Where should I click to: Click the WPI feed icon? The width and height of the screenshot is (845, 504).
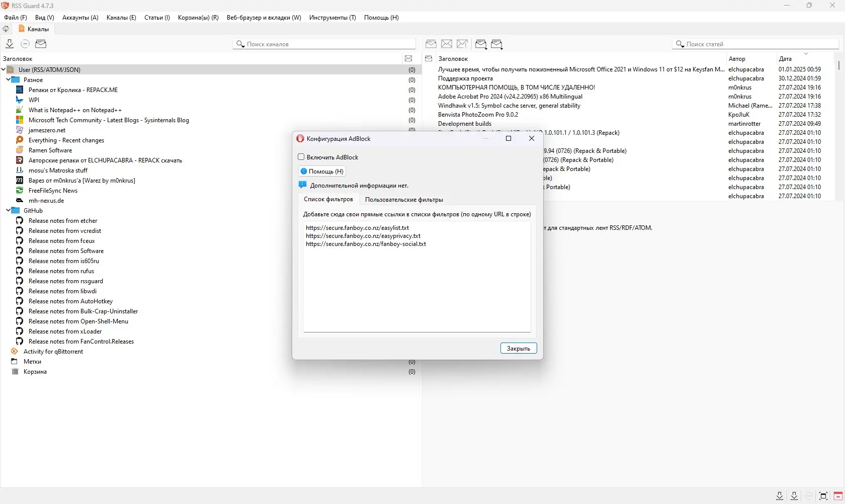(x=20, y=100)
